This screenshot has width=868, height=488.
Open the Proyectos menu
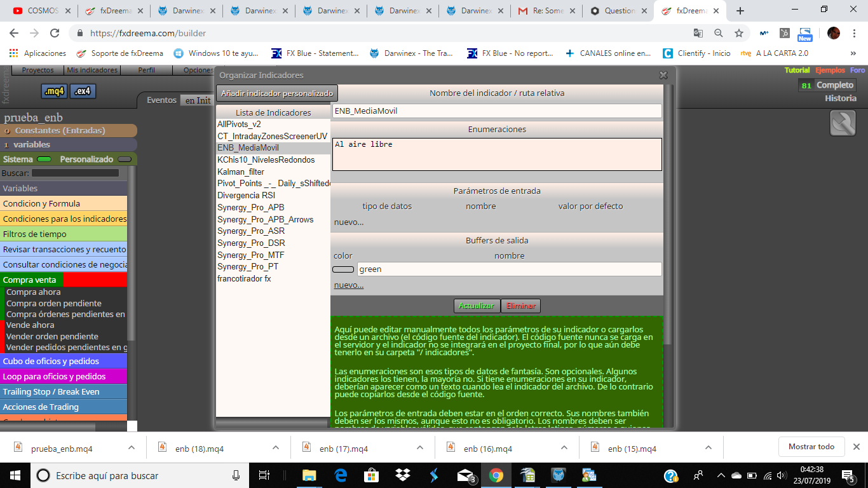coord(37,70)
